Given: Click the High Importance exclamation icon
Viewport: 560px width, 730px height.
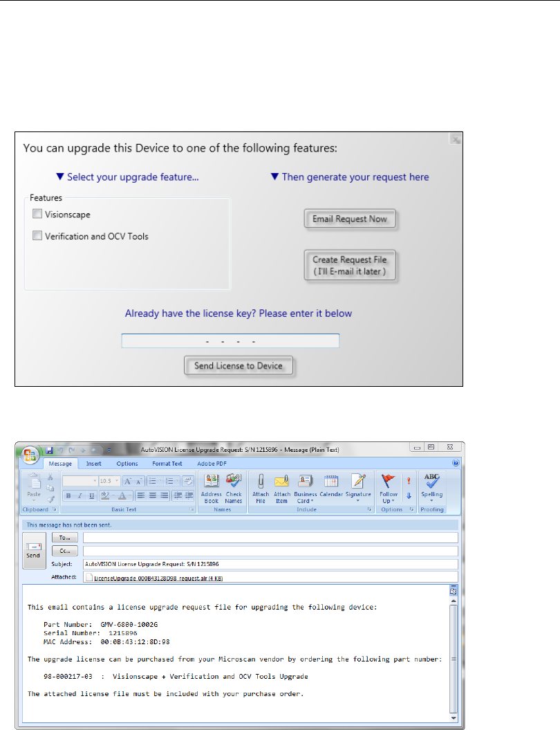Looking at the screenshot, I should [409, 481].
